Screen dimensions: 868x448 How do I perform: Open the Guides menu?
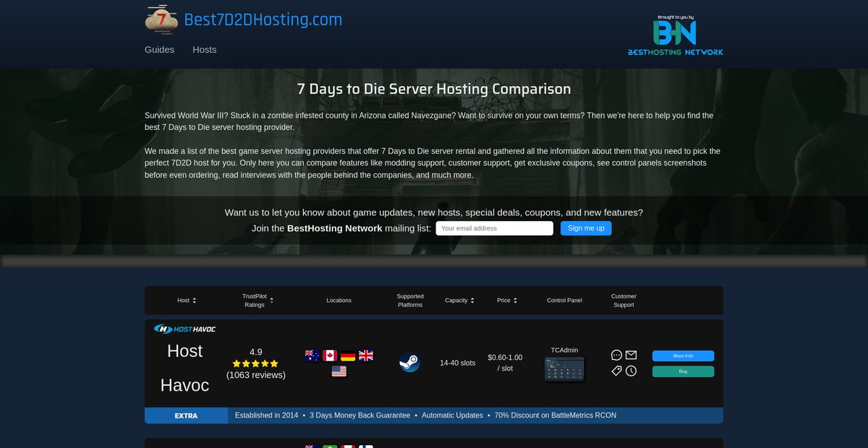159,50
